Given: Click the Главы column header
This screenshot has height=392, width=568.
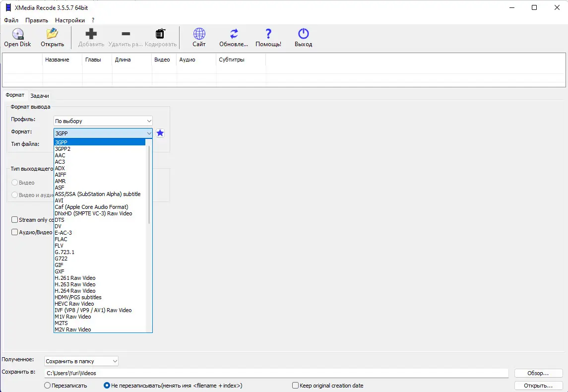Looking at the screenshot, I should point(97,60).
